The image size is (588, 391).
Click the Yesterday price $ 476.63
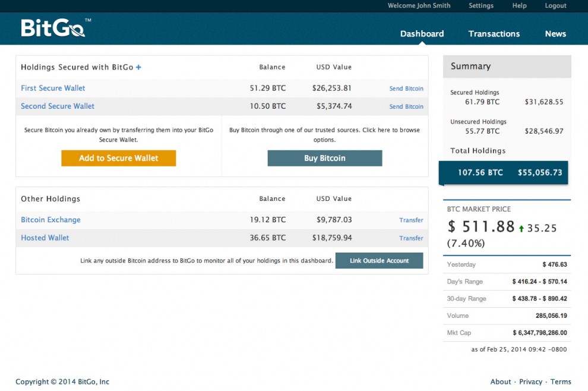pyautogui.click(x=555, y=264)
